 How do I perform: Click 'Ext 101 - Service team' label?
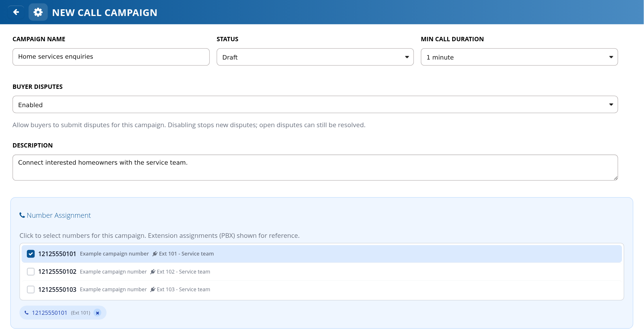point(186,254)
